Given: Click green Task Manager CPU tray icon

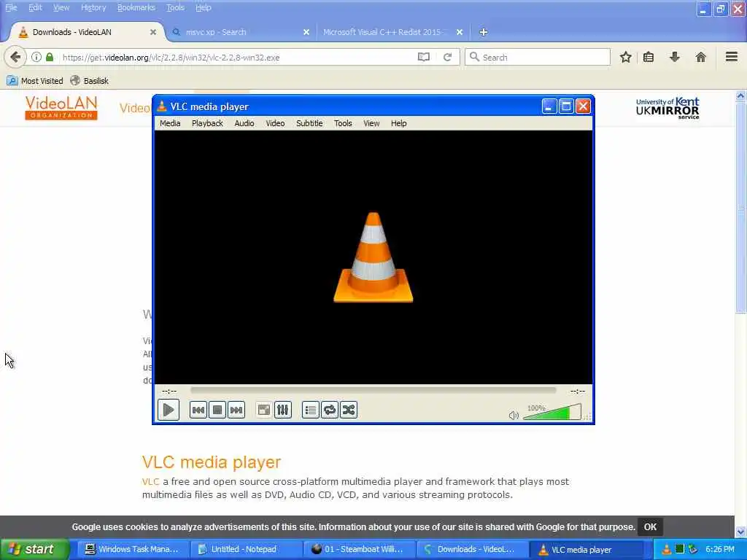Looking at the screenshot, I should [680, 550].
